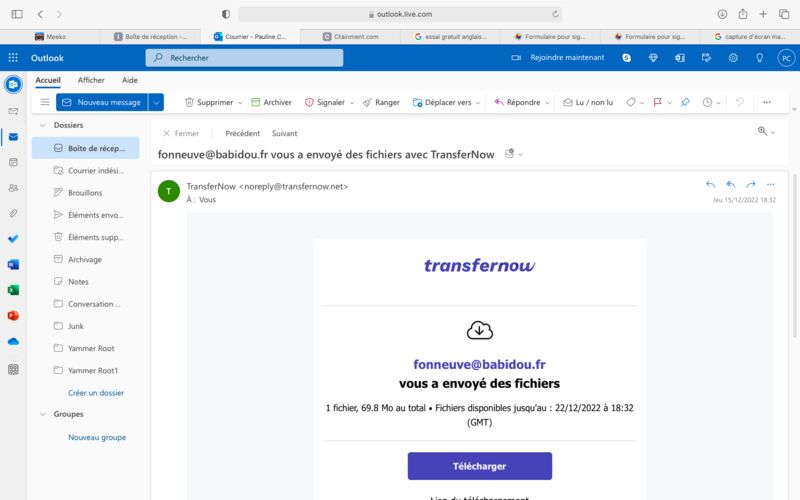The width and height of the screenshot is (800, 500).
Task: Click the lightbulb tips icon
Action: [760, 58]
